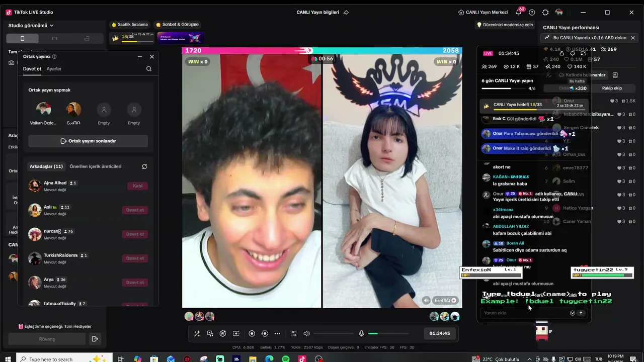The width and height of the screenshot is (644, 362).
Task: Send the chat comment with arrow
Action: (x=581, y=313)
